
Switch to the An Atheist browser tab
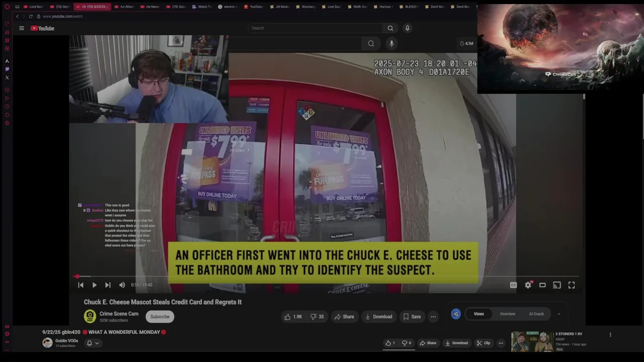tap(123, 7)
